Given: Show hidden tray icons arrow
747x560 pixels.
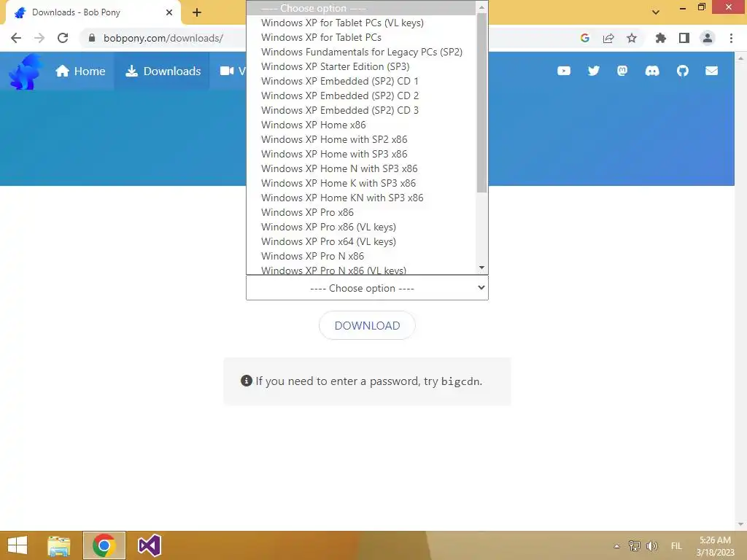Looking at the screenshot, I should 617,546.
